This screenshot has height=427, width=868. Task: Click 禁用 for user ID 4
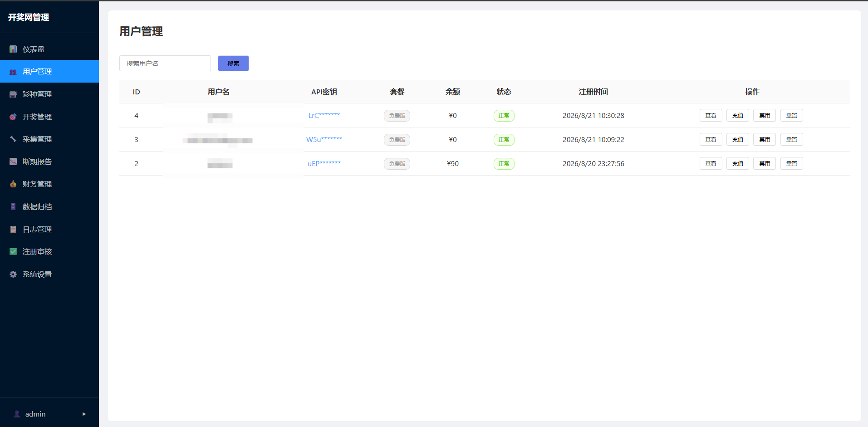pos(765,115)
